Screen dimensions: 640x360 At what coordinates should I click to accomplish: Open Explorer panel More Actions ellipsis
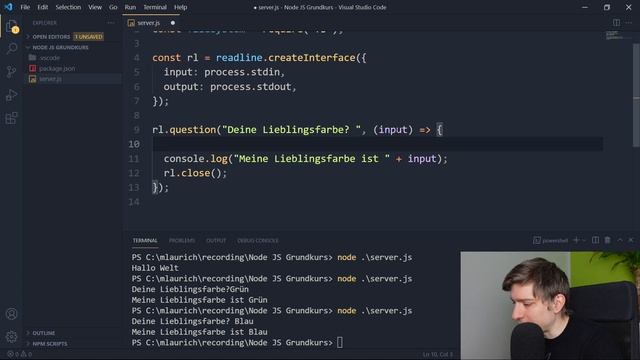tap(111, 23)
